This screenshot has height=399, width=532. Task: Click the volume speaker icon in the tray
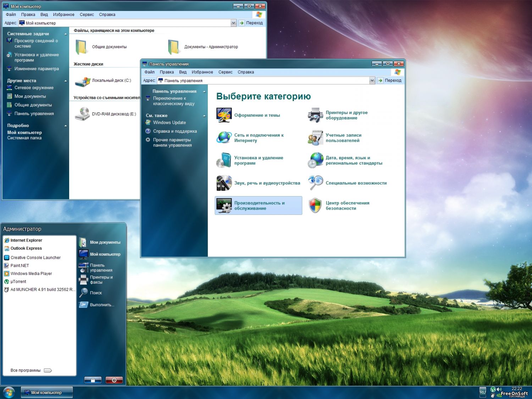pos(499,389)
